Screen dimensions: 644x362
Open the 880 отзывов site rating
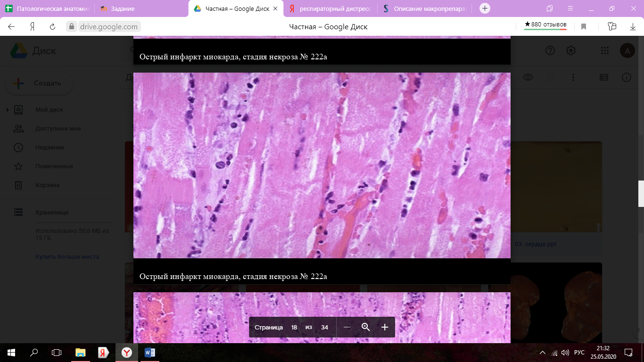click(x=545, y=25)
